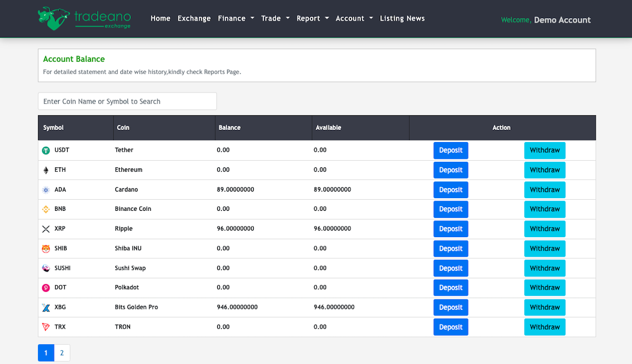Withdraw USDT Tether
This screenshot has width=632, height=364.
[545, 150]
